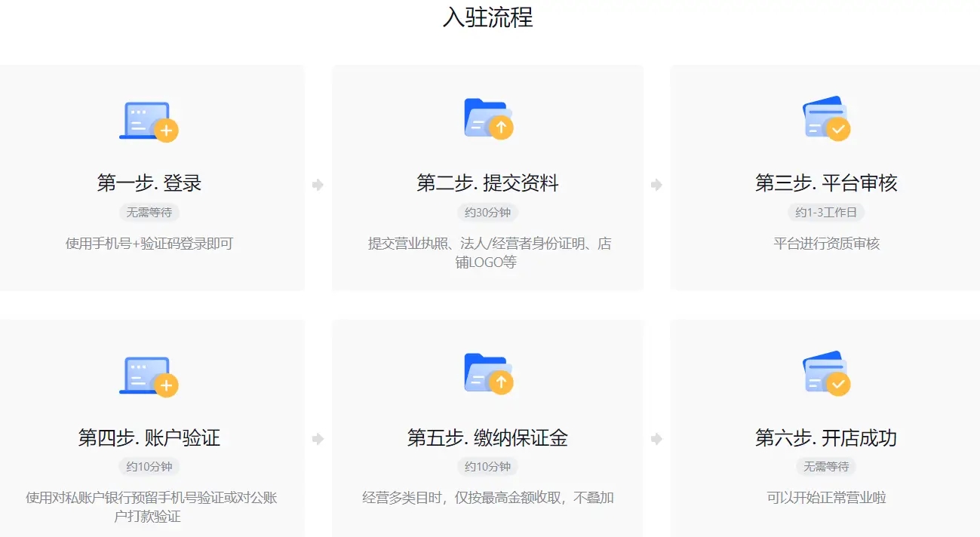Click the arrow between 登录 and 提交资料 cards
Viewport: 980px width, 537px height.
pos(318,184)
